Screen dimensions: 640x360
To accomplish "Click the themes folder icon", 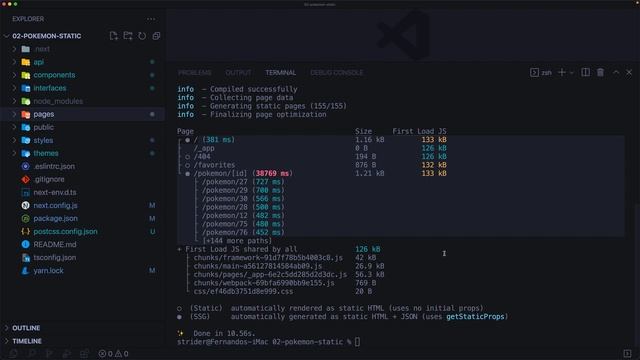I will pos(26,153).
